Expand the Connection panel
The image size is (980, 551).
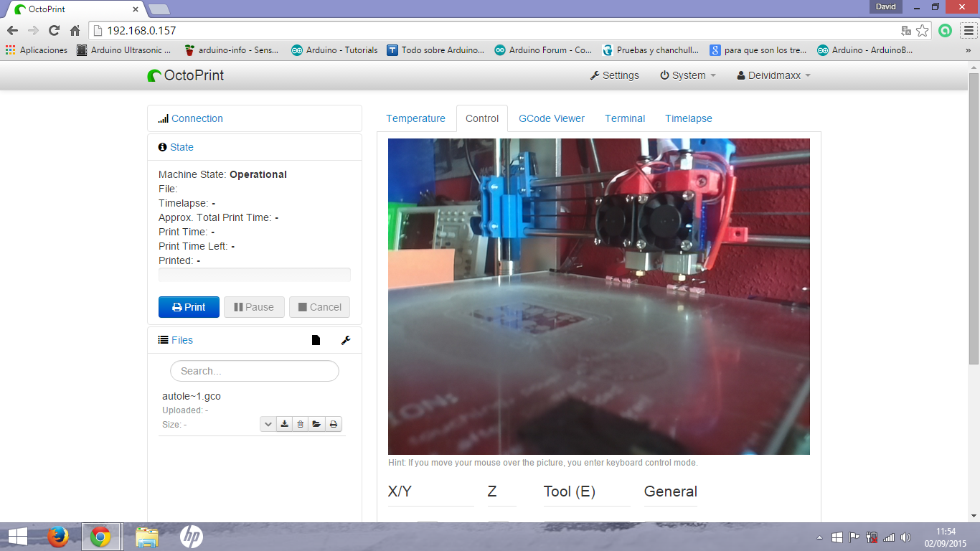click(x=197, y=118)
